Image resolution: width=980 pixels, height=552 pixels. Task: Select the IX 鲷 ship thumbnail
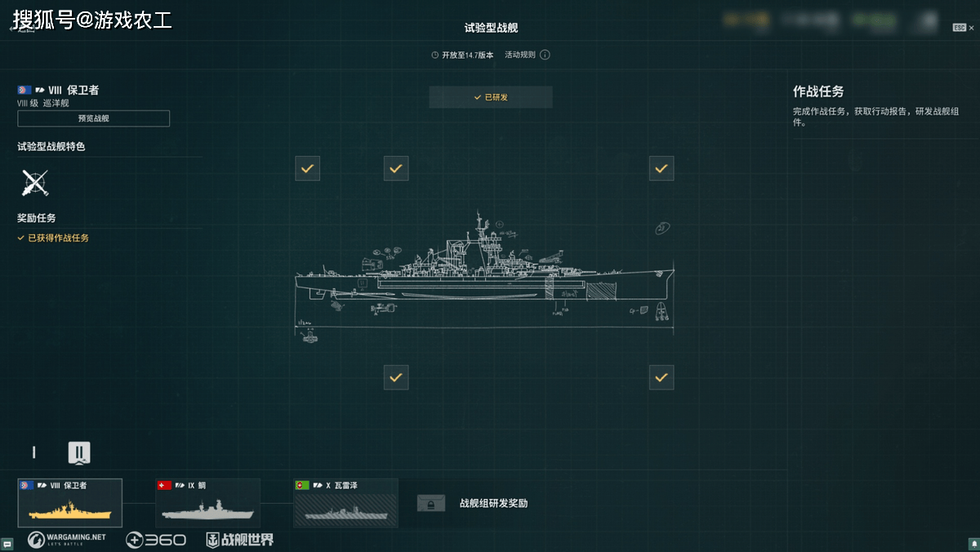pyautogui.click(x=207, y=503)
